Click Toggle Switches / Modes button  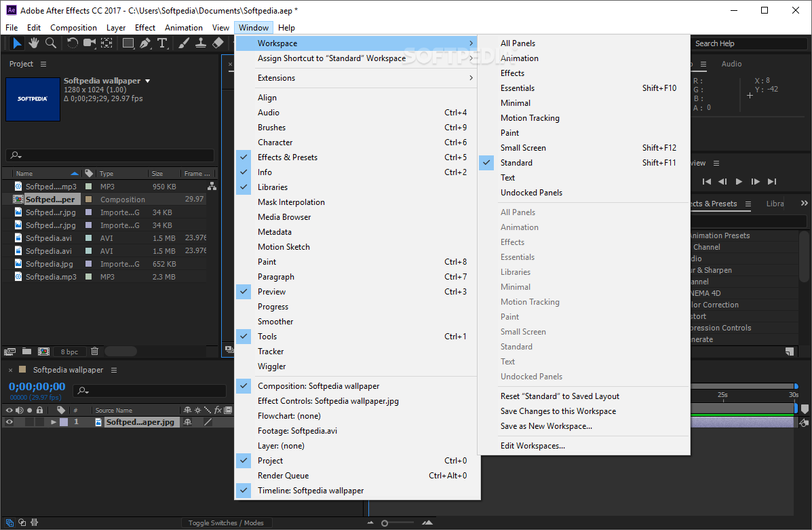226,523
